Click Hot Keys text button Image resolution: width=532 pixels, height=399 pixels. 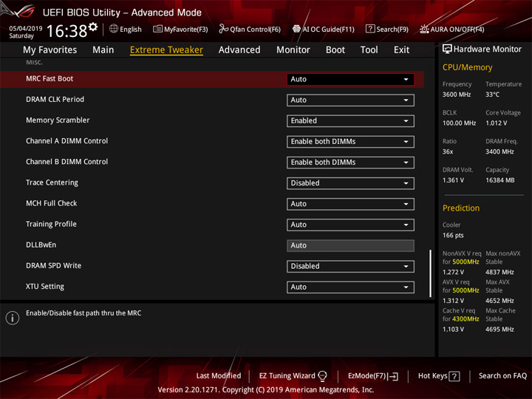pos(432,376)
